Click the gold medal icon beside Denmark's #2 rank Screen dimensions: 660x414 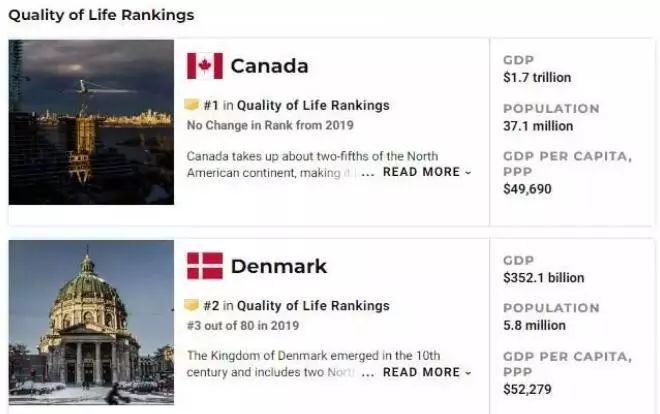coord(192,305)
